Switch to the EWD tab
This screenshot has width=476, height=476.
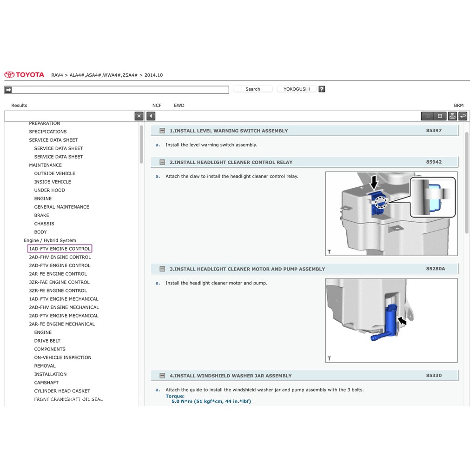click(x=179, y=106)
